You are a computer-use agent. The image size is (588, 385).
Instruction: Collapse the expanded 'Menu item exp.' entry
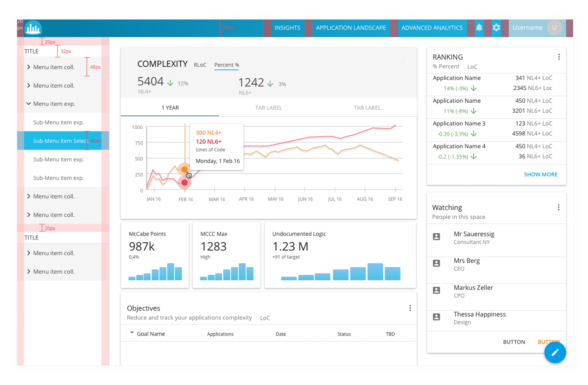29,104
